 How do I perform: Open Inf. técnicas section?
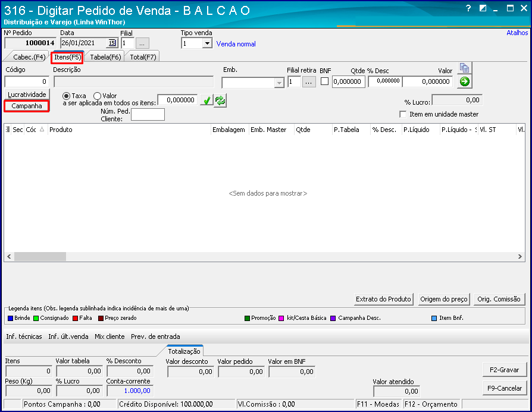24,336
